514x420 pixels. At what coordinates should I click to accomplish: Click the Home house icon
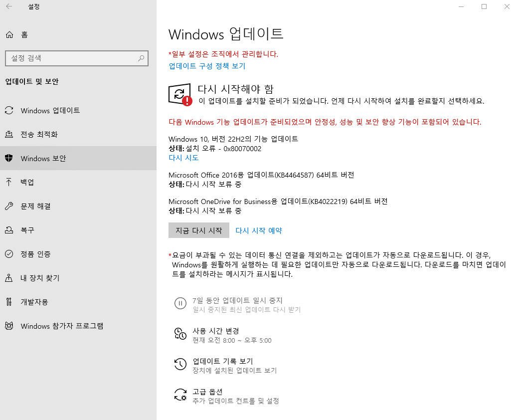click(x=9, y=34)
